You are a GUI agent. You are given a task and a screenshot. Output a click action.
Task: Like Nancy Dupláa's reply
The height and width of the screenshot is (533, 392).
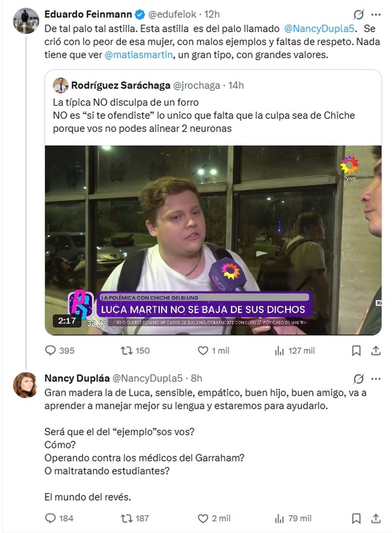[203, 518]
